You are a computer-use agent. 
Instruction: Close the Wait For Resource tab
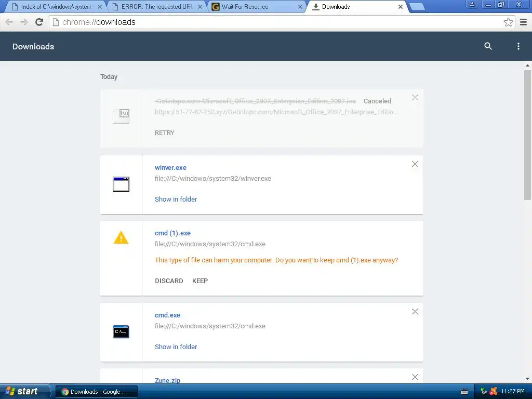point(300,7)
